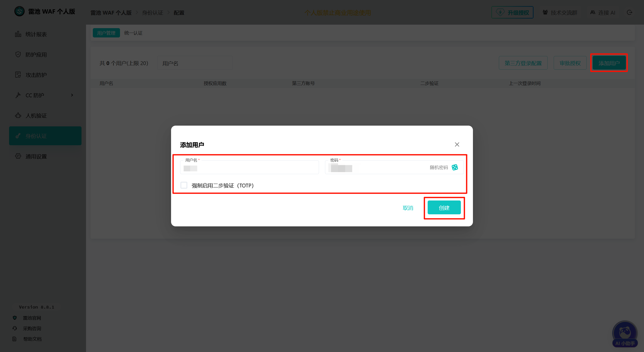Open 统计报表 from sidebar
Screen dimensions: 644x352
click(36, 34)
